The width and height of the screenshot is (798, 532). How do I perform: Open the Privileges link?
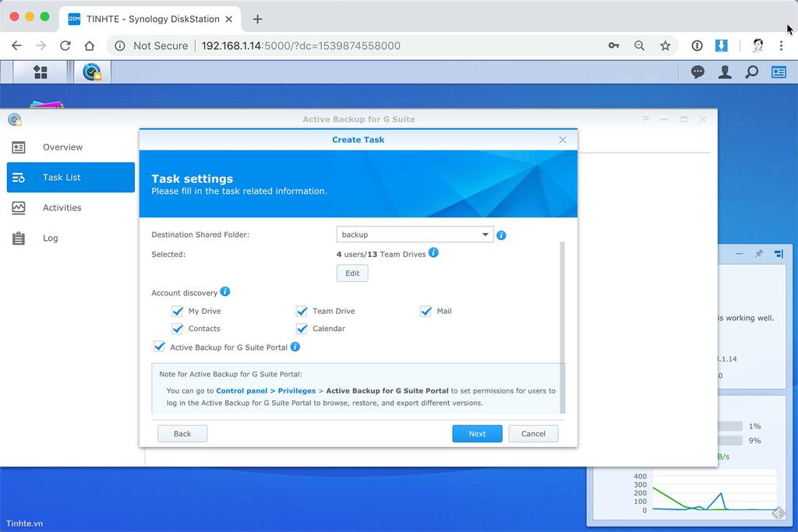click(x=297, y=390)
